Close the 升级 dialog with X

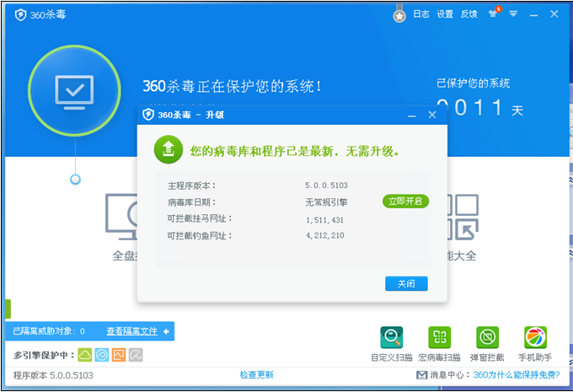point(432,115)
